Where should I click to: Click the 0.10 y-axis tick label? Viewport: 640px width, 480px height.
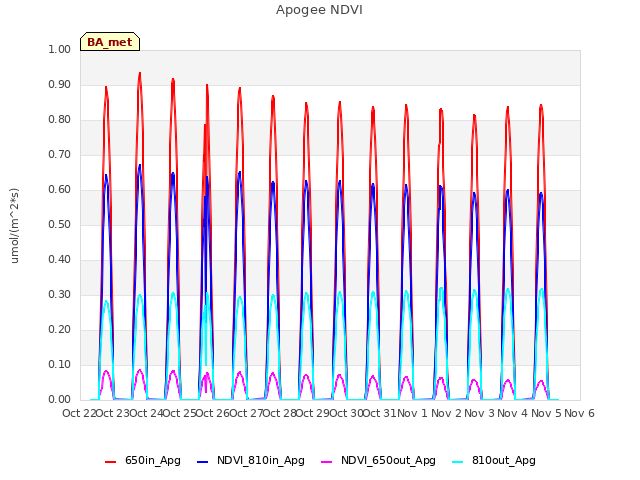pyautogui.click(x=60, y=364)
